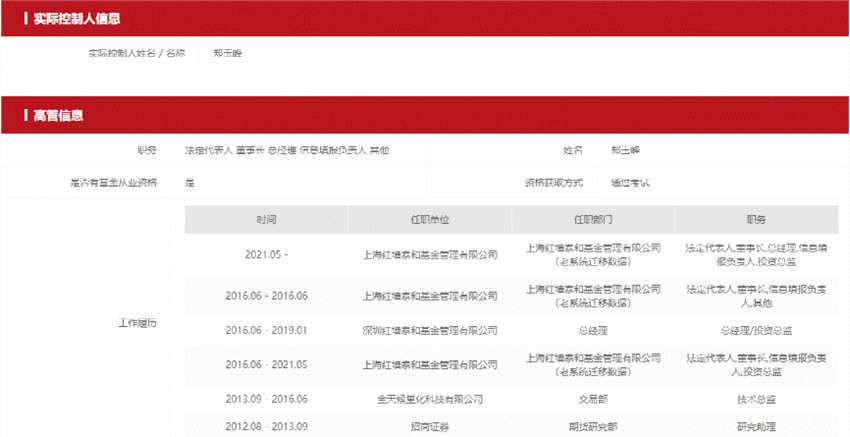The height and width of the screenshot is (437, 850).
Task: Select the 2016.06 - 2021.05 time cell
Action: tap(266, 364)
